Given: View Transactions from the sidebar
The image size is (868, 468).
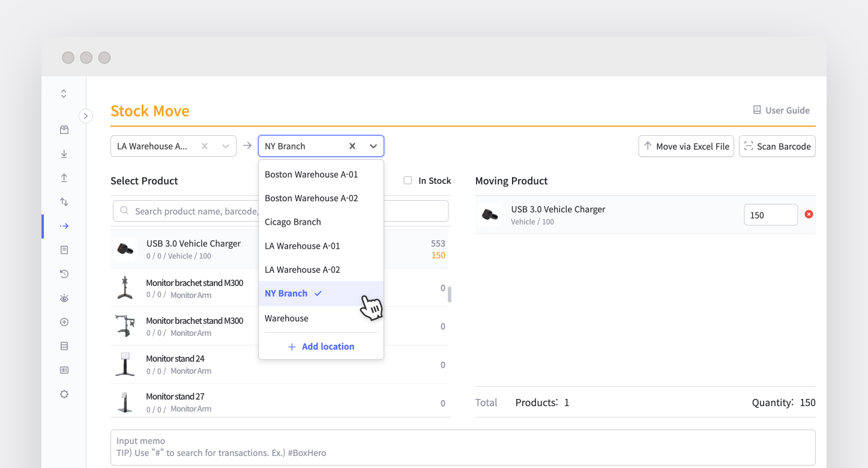Looking at the screenshot, I should (64, 249).
